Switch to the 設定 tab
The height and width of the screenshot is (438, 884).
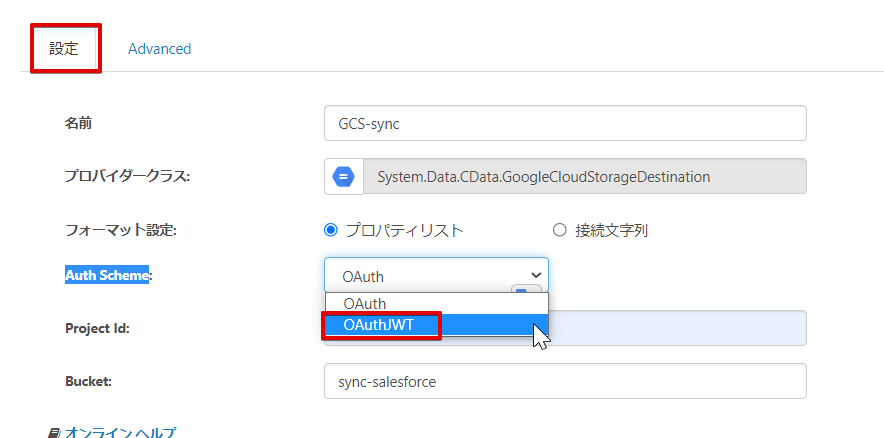point(64,48)
